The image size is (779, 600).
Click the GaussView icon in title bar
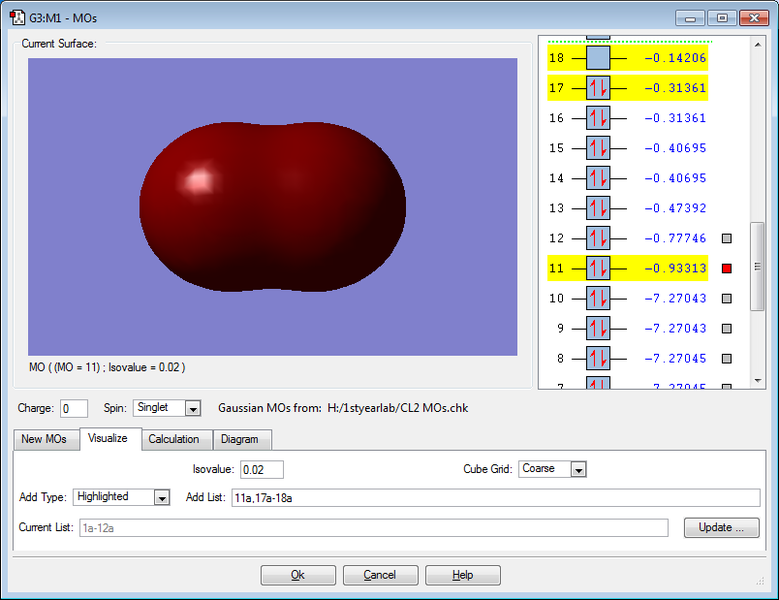click(16, 17)
